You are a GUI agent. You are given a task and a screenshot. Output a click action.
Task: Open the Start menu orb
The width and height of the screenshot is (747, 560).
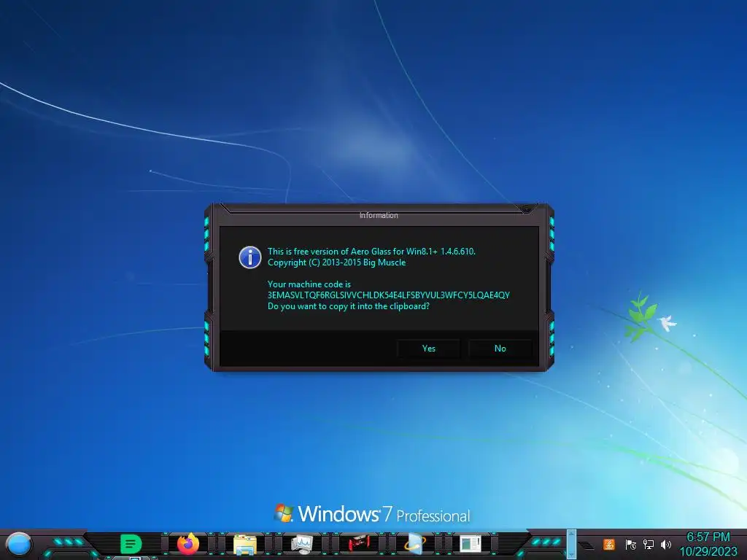18,544
